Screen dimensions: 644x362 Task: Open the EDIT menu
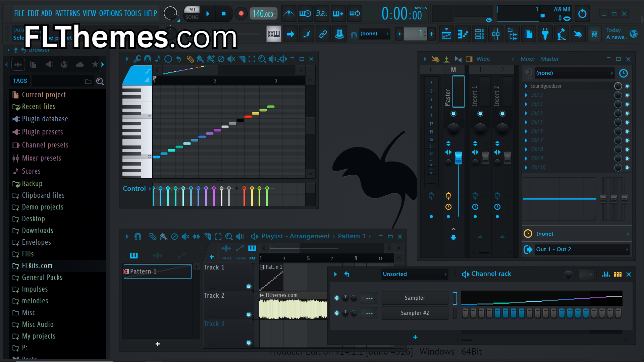(33, 13)
